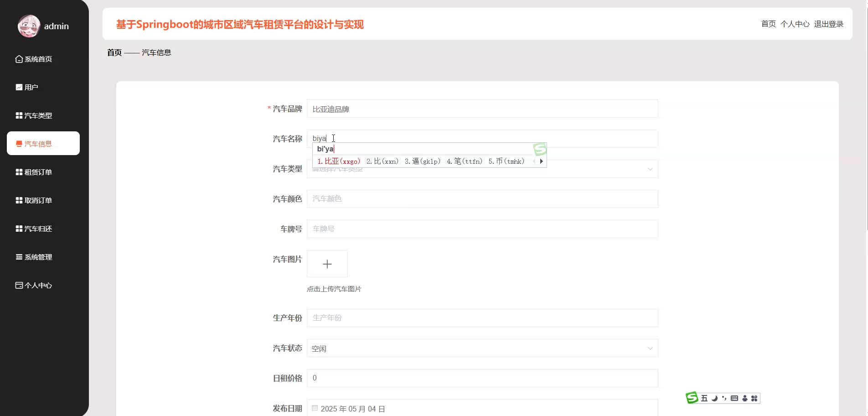
Task: Click the admin username text
Action: pyautogui.click(x=57, y=26)
